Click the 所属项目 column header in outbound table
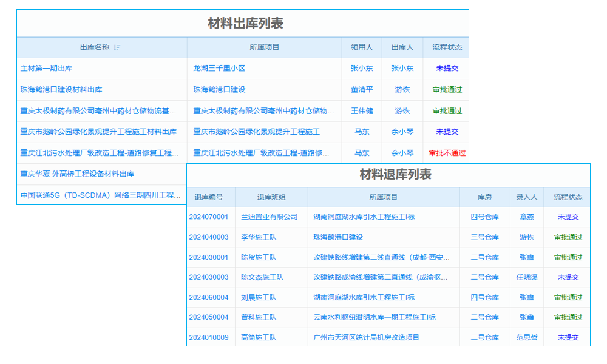Screen dimensions: 607x364 [264, 47]
